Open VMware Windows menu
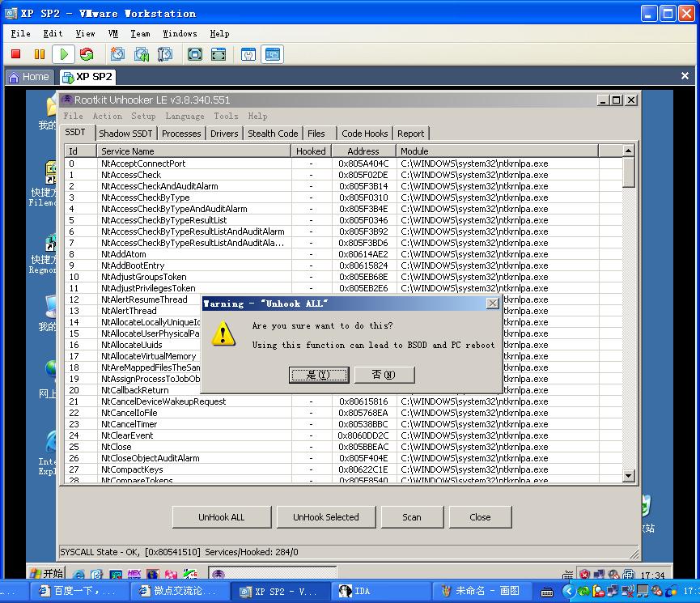This screenshot has height=603, width=700. (180, 33)
